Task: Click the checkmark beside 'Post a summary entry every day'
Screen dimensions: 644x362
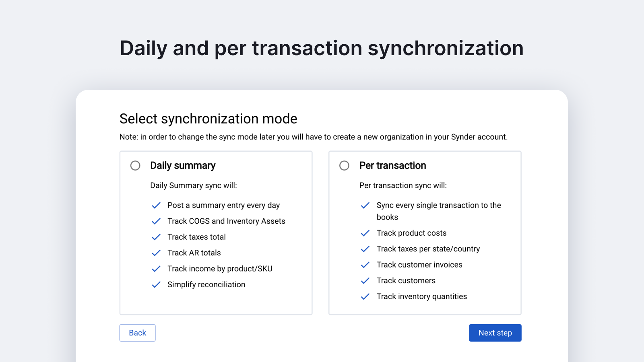Action: click(x=156, y=205)
